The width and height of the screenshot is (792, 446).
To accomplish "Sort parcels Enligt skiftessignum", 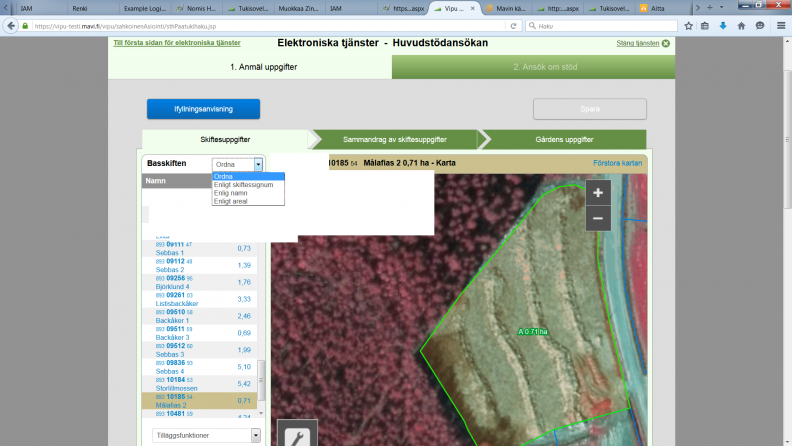I will 248,185.
